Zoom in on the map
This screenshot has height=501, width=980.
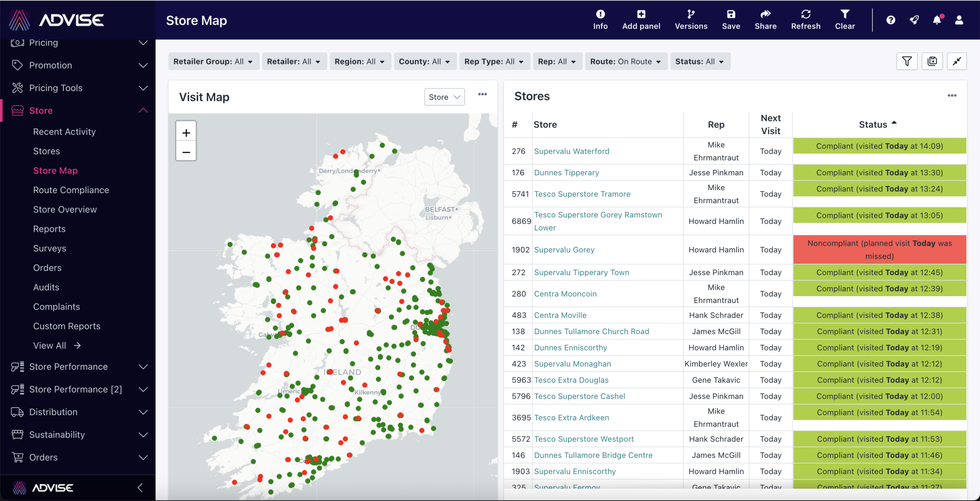pos(186,133)
